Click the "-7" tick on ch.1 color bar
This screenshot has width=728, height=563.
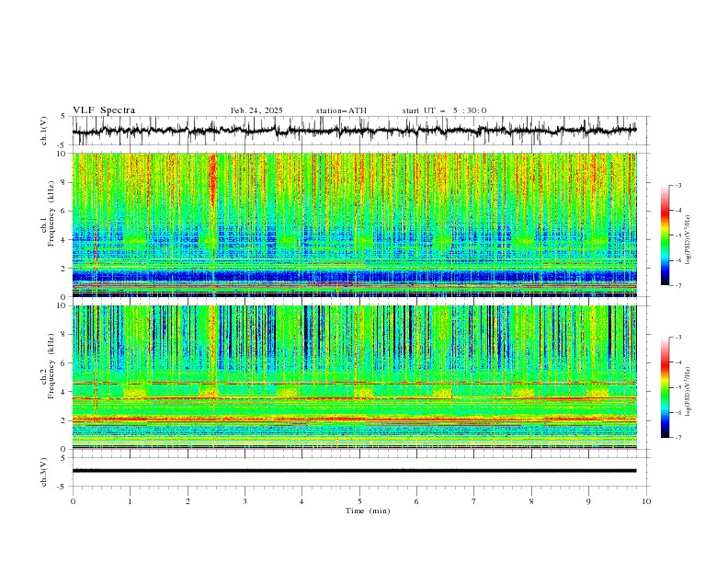pyautogui.click(x=677, y=285)
